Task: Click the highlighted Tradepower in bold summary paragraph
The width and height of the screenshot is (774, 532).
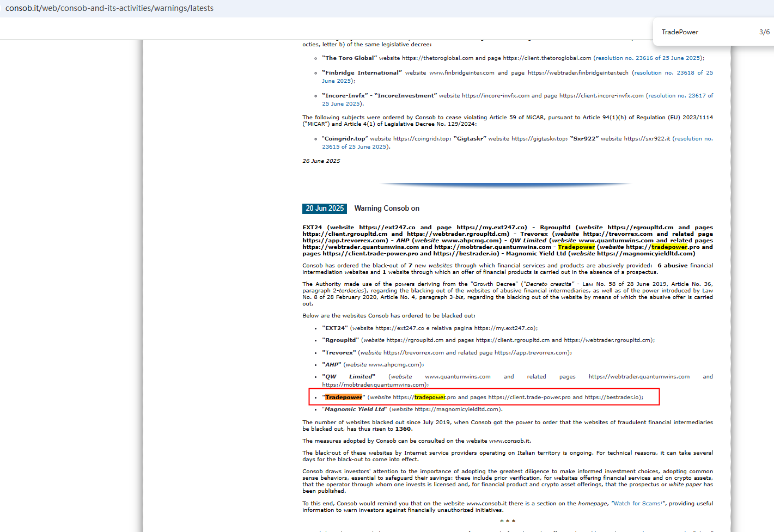Action: tap(576, 247)
